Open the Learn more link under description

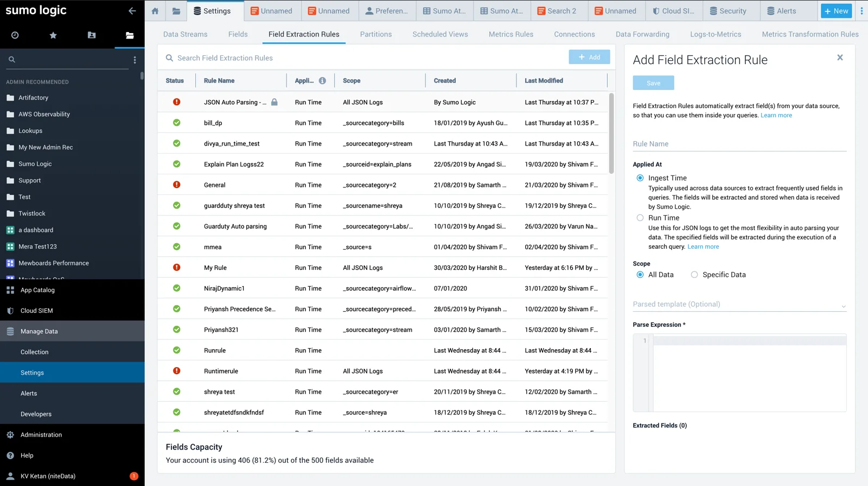(776, 116)
